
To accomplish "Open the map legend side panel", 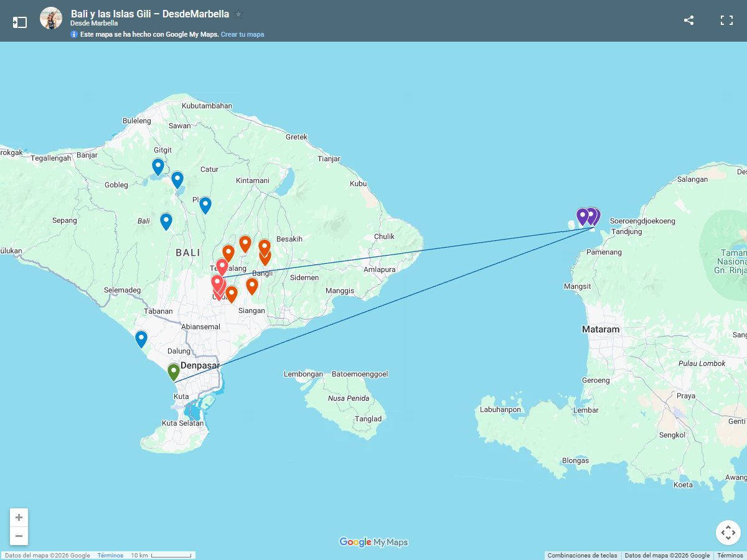I will pyautogui.click(x=20, y=22).
